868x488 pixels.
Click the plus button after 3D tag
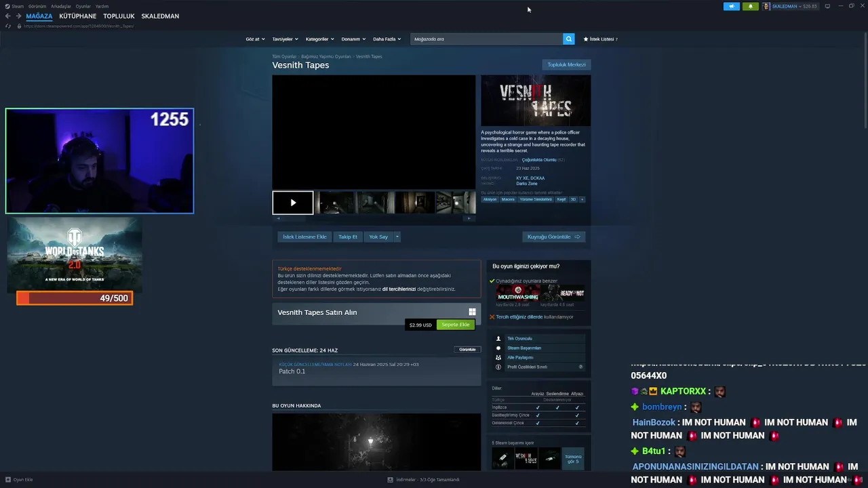point(582,199)
